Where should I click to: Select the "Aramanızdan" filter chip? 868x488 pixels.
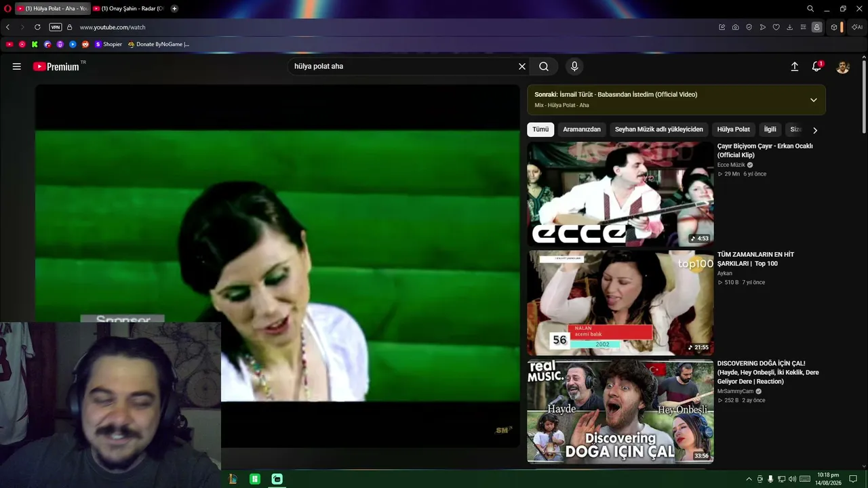(x=582, y=129)
